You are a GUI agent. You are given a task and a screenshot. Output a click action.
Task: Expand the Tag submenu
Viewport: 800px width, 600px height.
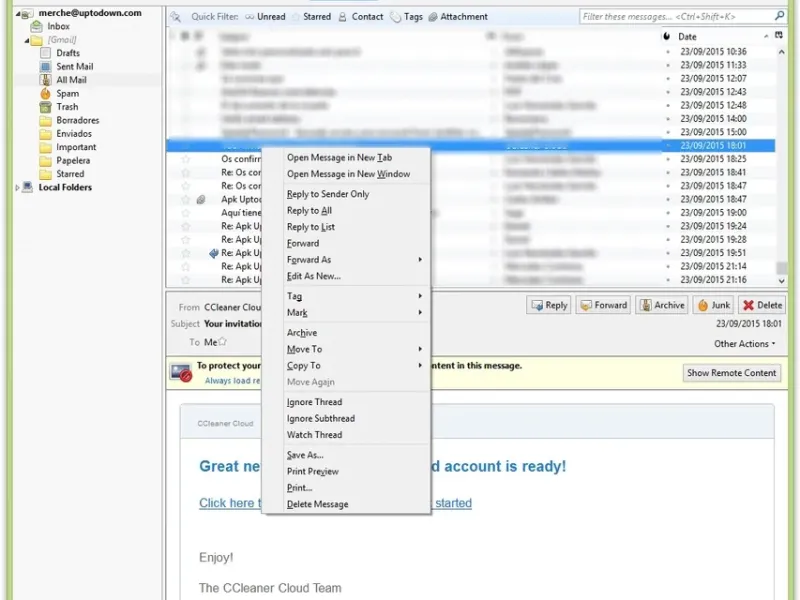(x=347, y=296)
